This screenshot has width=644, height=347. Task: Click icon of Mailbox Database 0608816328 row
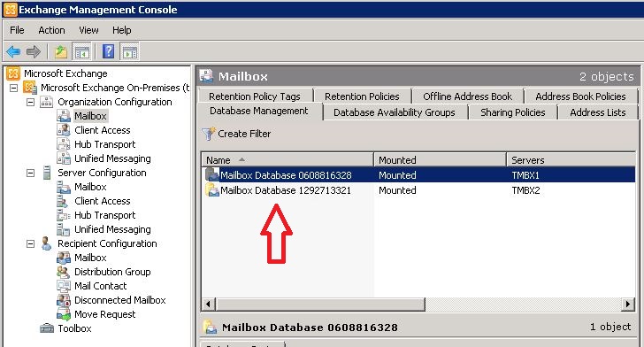212,174
